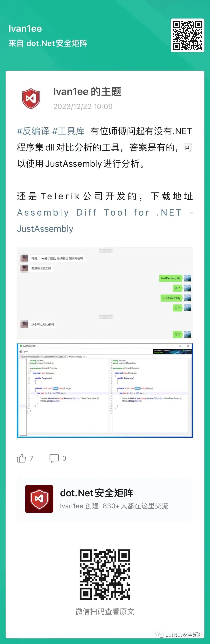The height and width of the screenshot is (644, 210).
Task: Tap 来自 dot.Net安全矩阵 header subtitle
Action: [48, 43]
